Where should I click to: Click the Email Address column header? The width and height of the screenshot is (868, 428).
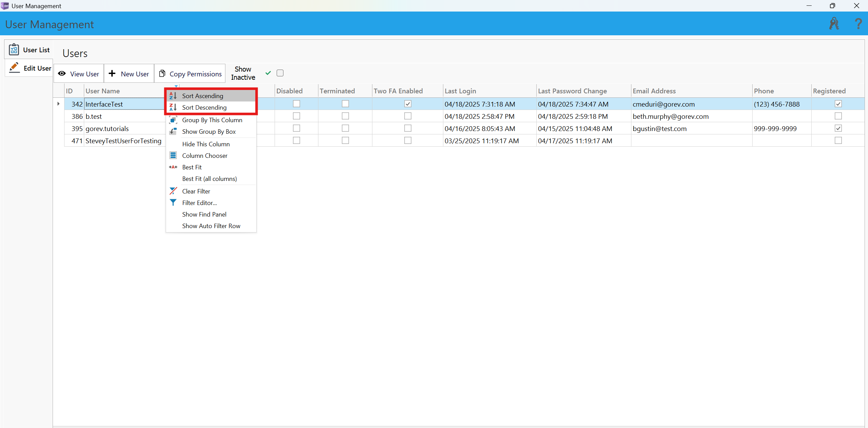point(691,91)
